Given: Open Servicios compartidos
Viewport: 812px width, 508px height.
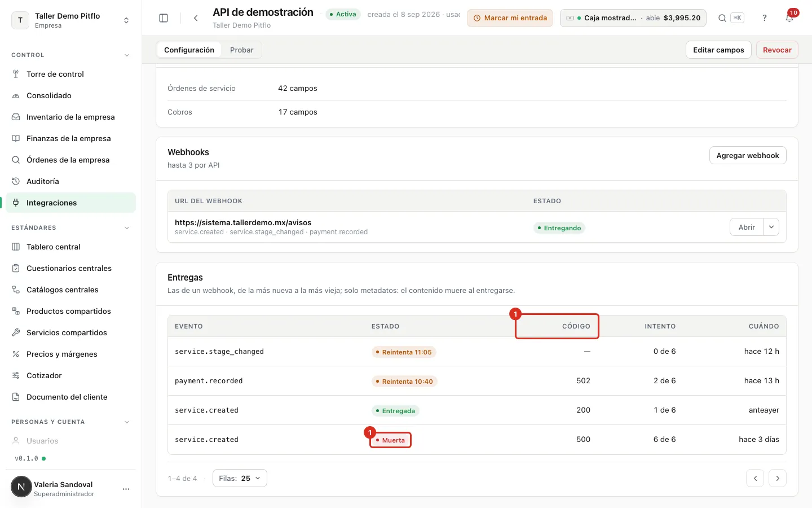Looking at the screenshot, I should 70,332.
